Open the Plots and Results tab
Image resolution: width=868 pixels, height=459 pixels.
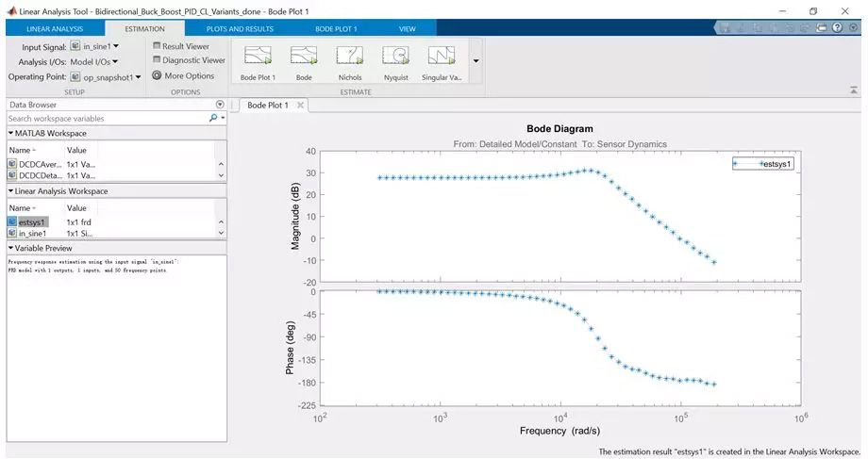point(239,28)
